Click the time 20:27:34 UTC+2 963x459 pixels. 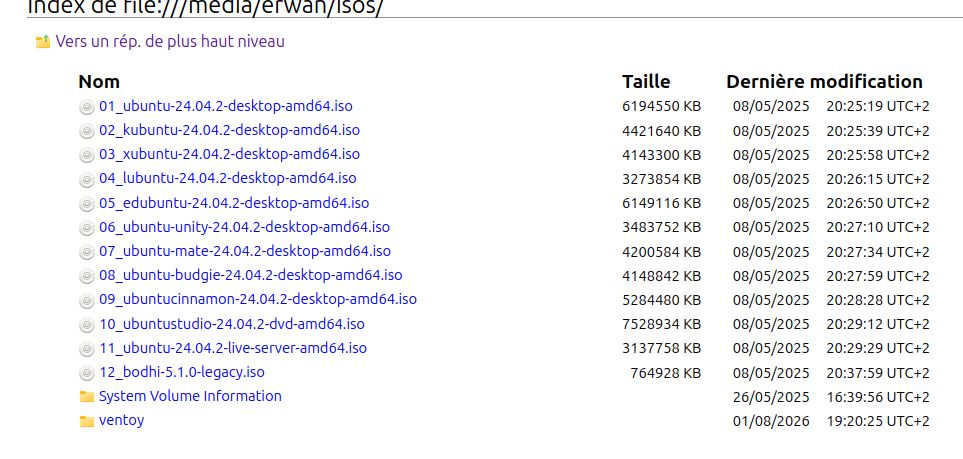click(x=878, y=252)
